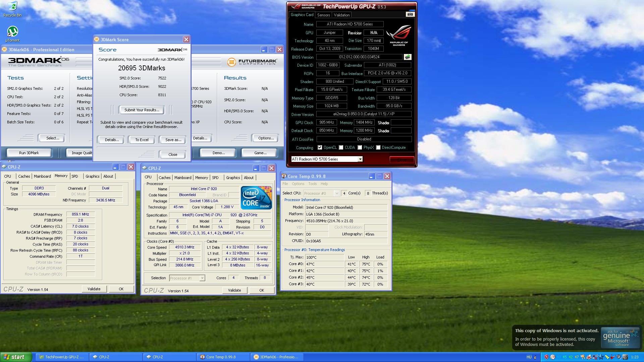Click the Futuremark Corporation logo
The height and width of the screenshot is (362, 644).
pyautogui.click(x=252, y=62)
